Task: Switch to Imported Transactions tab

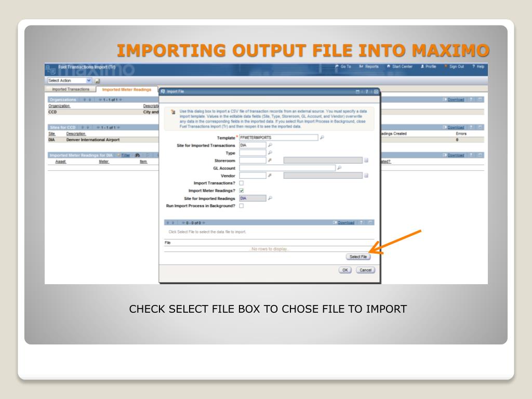Action: pos(71,89)
